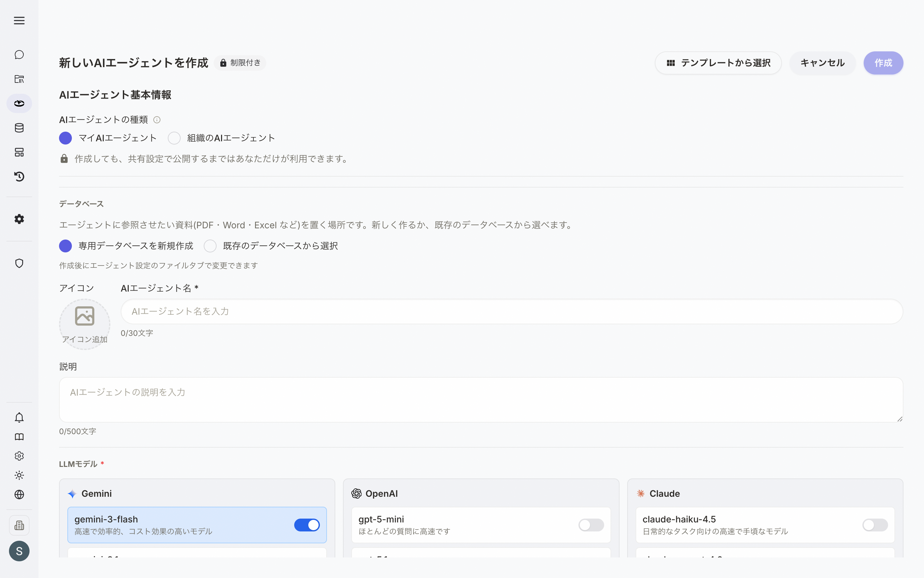Focus the AIエージェント名 input field
The width and height of the screenshot is (924, 578).
click(512, 311)
